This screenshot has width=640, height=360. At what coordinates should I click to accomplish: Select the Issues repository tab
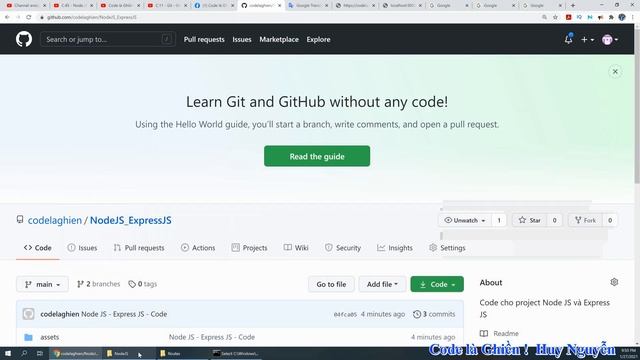82,248
